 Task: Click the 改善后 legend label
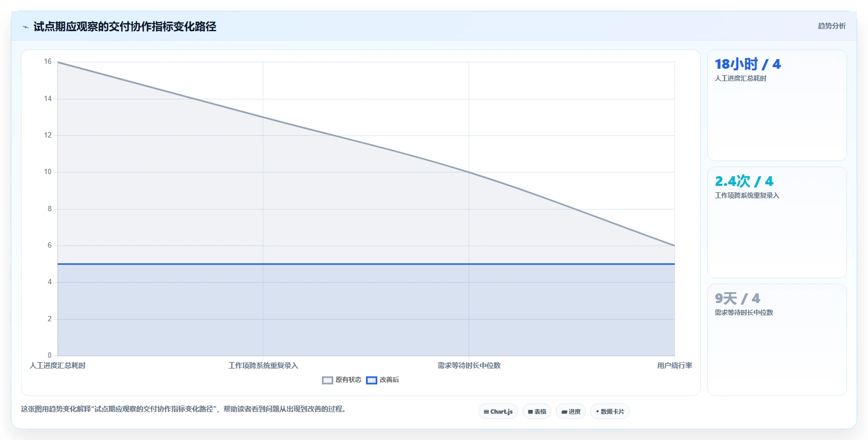tap(389, 380)
